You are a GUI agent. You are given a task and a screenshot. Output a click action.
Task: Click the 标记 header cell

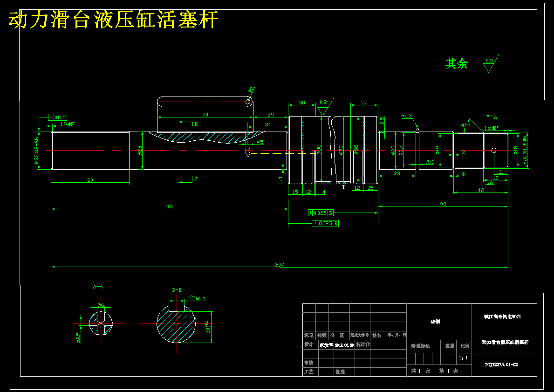pyautogui.click(x=309, y=335)
